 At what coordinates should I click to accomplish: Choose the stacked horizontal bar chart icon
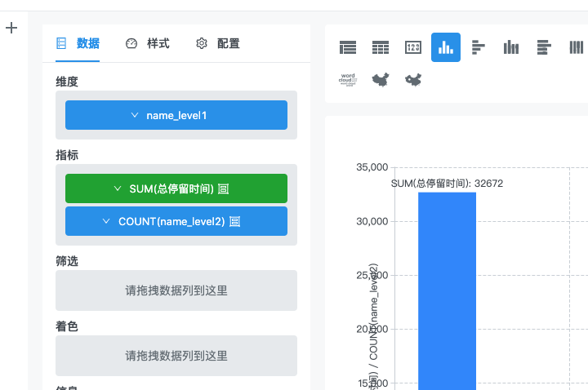coord(544,47)
